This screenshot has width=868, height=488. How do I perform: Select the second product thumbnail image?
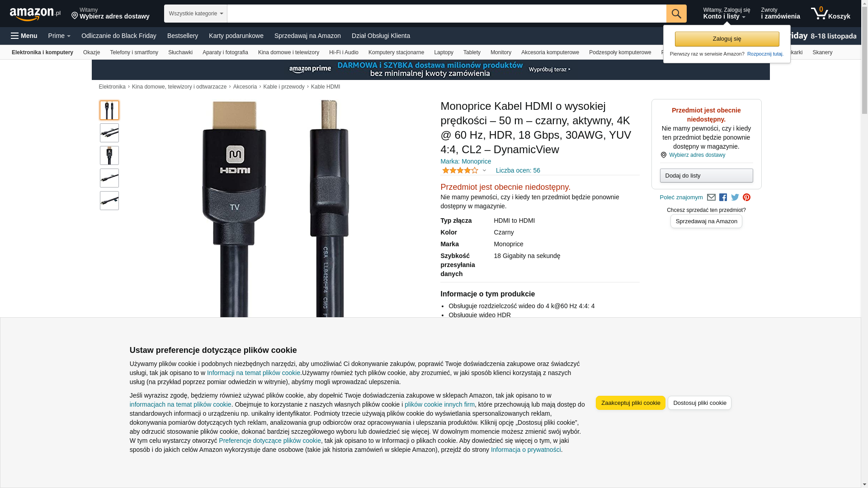coord(109,133)
